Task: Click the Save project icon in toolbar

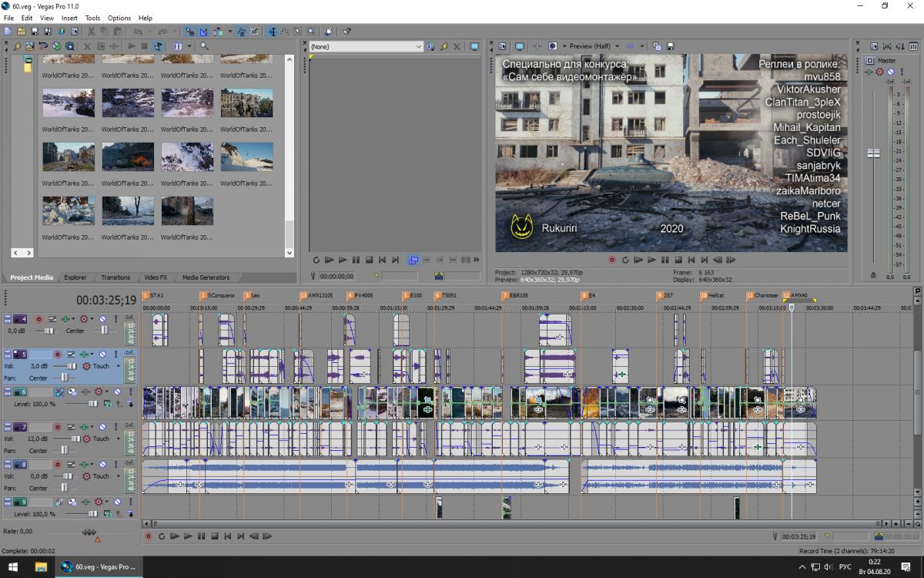Action: (x=35, y=32)
